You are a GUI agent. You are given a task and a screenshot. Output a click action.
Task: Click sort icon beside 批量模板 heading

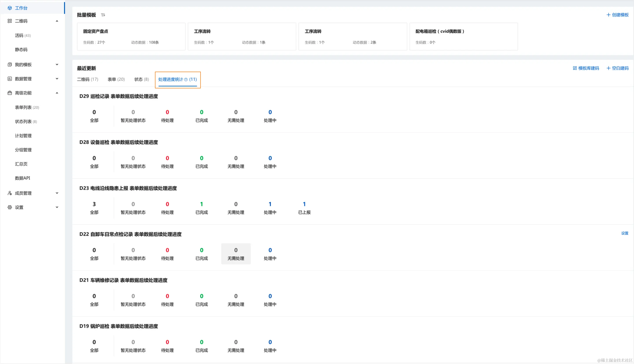(x=103, y=15)
